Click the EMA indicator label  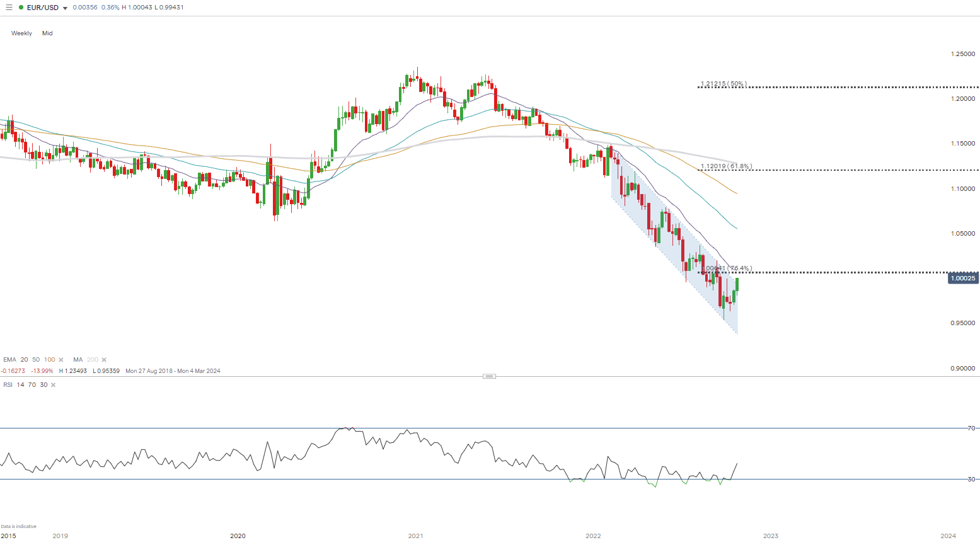(9, 360)
